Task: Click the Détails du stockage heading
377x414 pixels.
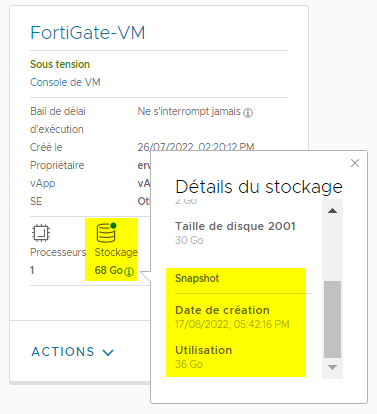Action: [x=259, y=187]
